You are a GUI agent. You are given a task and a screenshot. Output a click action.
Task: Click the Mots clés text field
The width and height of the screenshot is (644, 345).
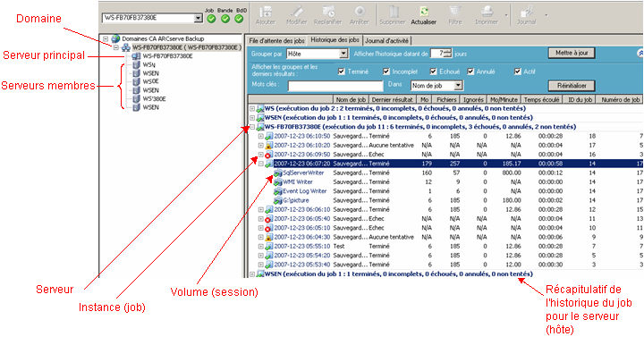click(x=335, y=86)
